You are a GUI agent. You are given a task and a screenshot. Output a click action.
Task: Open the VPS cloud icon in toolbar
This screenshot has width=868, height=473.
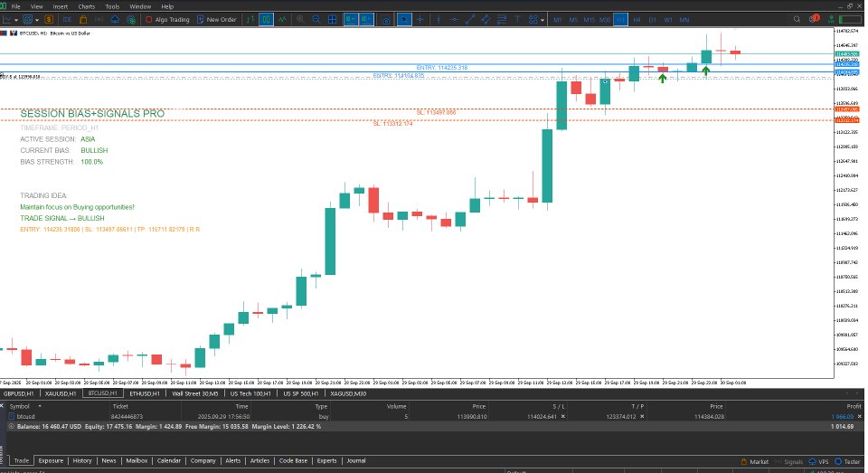tap(115, 19)
